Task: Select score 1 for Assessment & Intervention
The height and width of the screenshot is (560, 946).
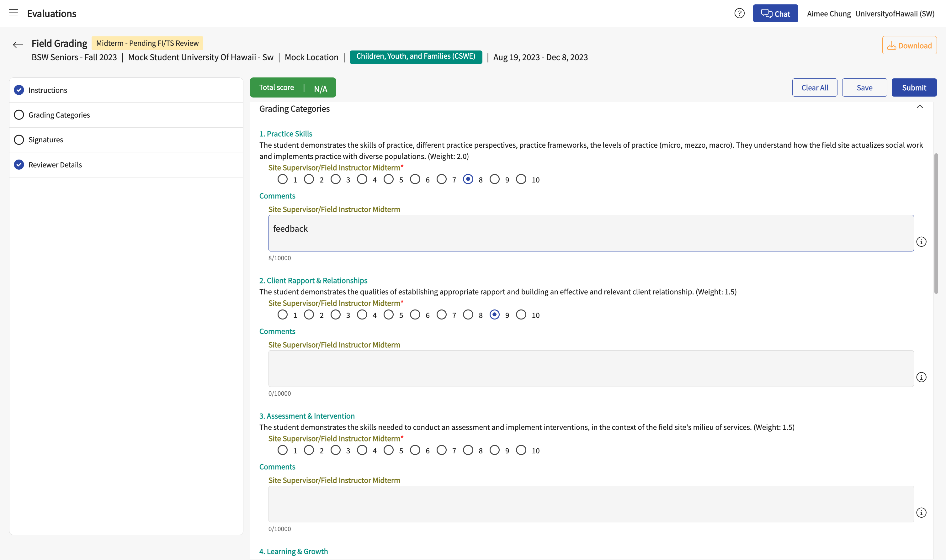Action: [x=282, y=450]
